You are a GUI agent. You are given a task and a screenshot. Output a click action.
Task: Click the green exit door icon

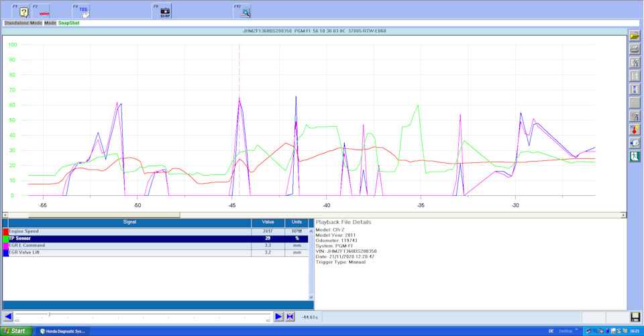pos(635,156)
